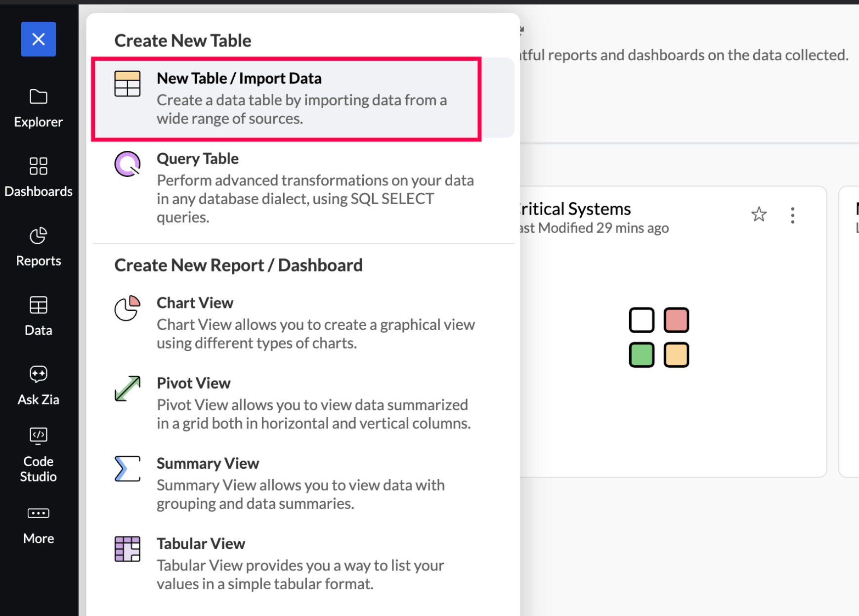Viewport: 859px width, 616px height.
Task: Click the Pivot View arrow icon
Action: (128, 389)
